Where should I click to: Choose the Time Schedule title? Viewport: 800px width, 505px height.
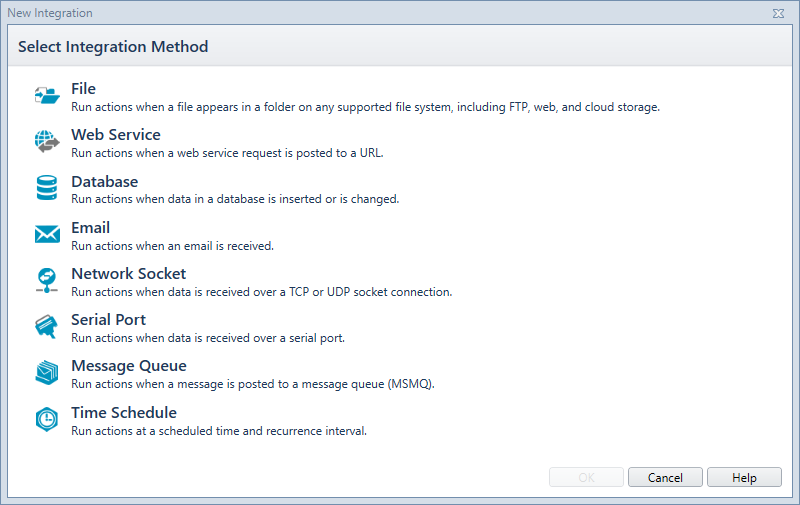(124, 413)
